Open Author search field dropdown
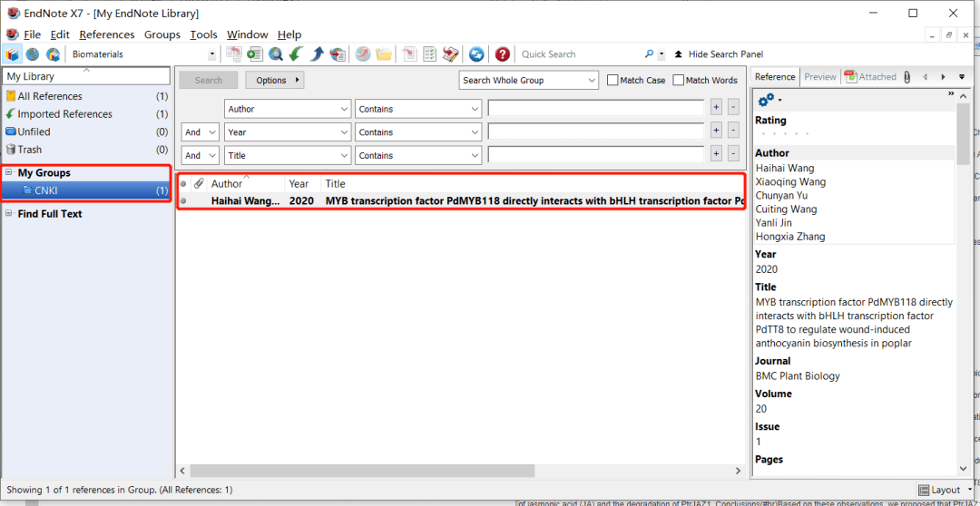 pos(288,109)
